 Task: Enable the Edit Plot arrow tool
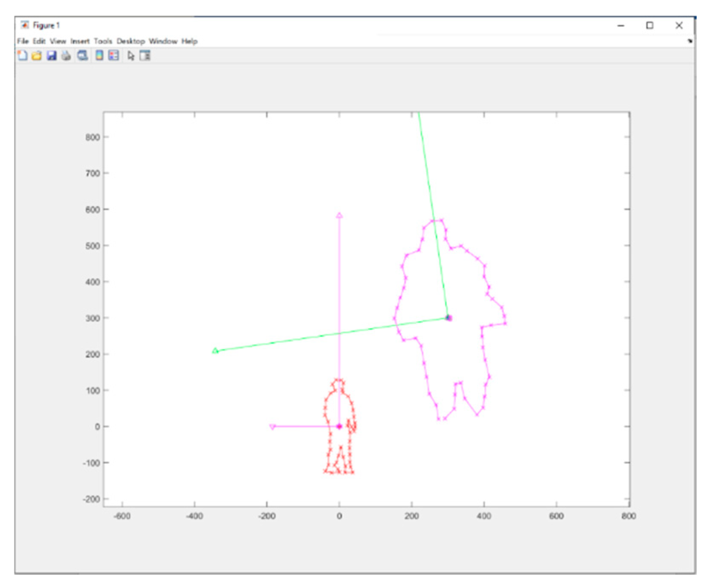click(x=131, y=55)
